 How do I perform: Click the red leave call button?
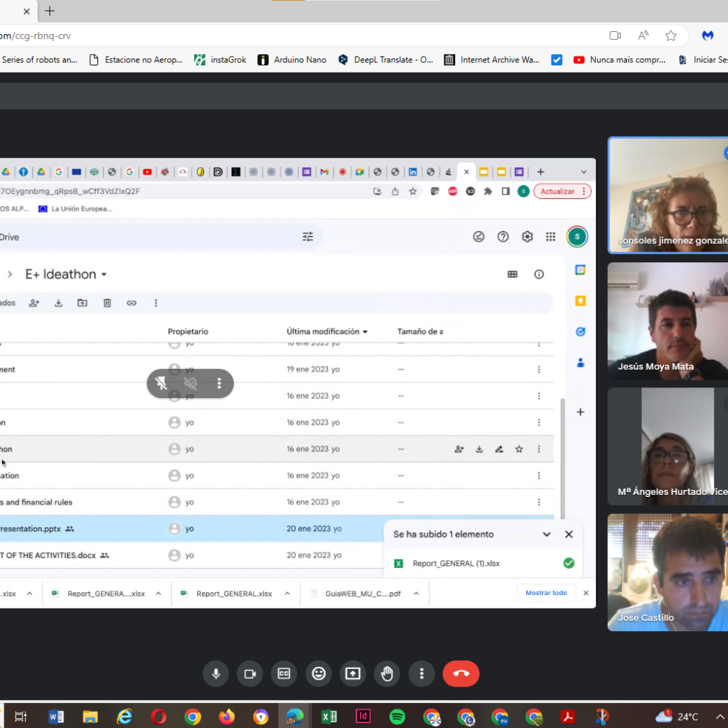(461, 674)
